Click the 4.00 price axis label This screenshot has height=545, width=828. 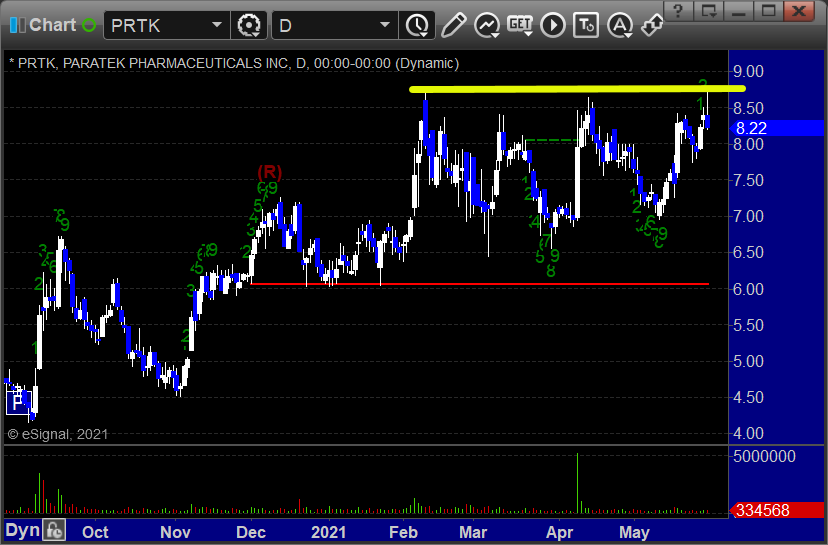748,434
